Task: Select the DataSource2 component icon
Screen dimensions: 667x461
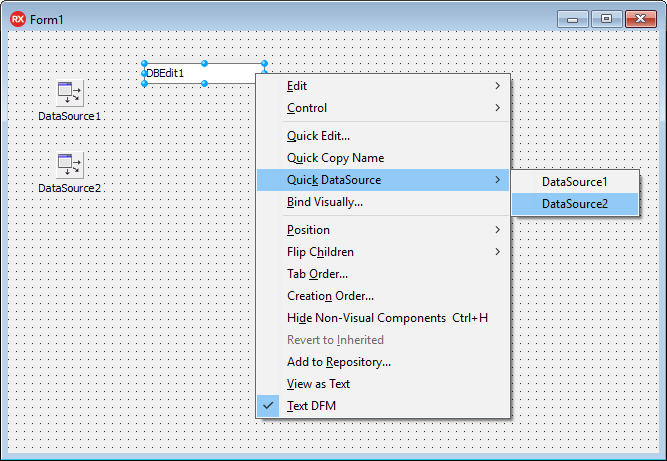Action: pyautogui.click(x=70, y=165)
